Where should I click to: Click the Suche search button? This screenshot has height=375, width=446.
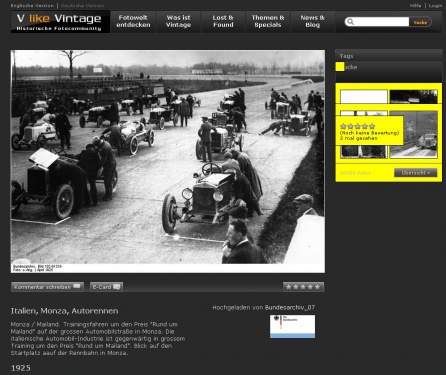420,22
